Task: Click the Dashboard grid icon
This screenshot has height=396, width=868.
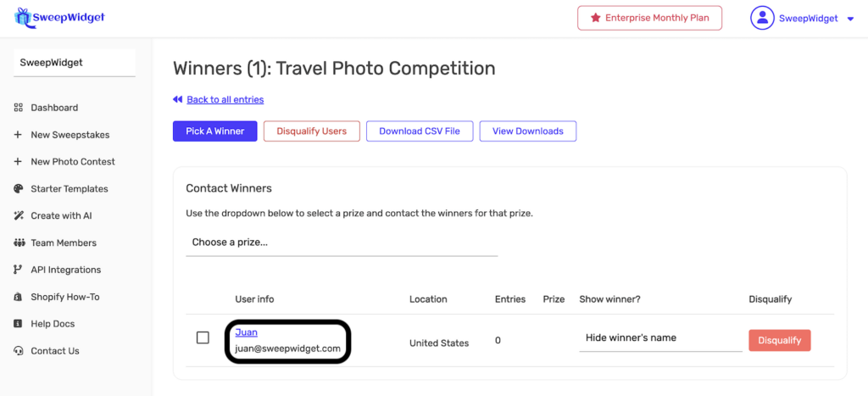Action: point(18,108)
